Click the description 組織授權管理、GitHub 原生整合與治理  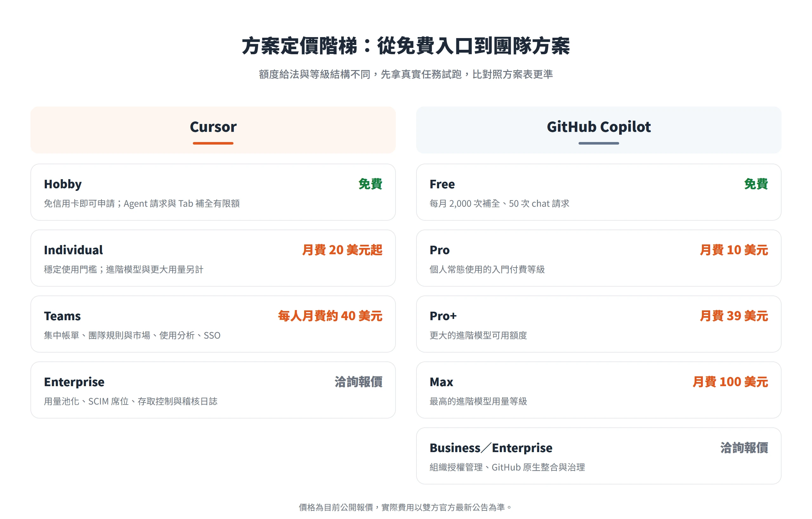[507, 467]
